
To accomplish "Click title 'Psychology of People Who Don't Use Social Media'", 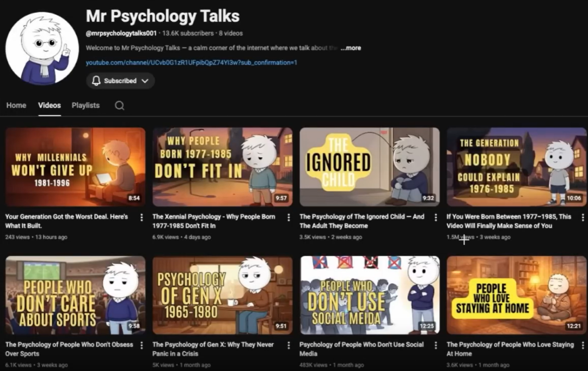I will point(362,349).
